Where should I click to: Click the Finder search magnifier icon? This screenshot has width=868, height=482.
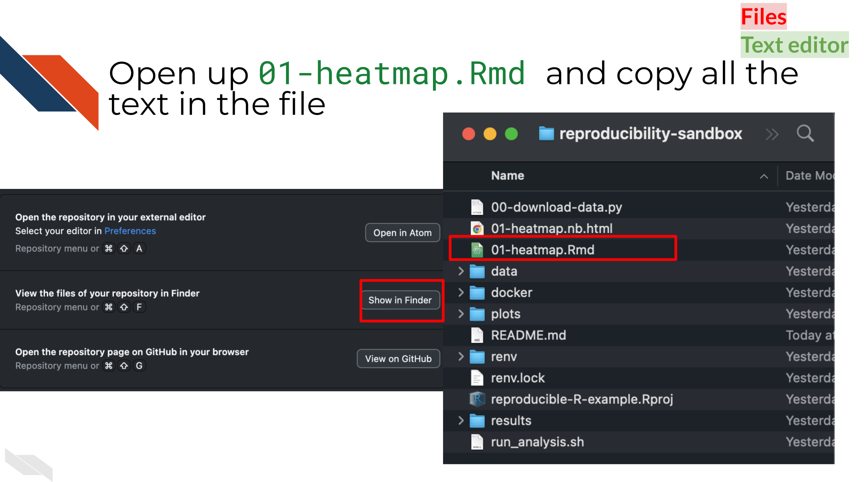[x=805, y=133]
